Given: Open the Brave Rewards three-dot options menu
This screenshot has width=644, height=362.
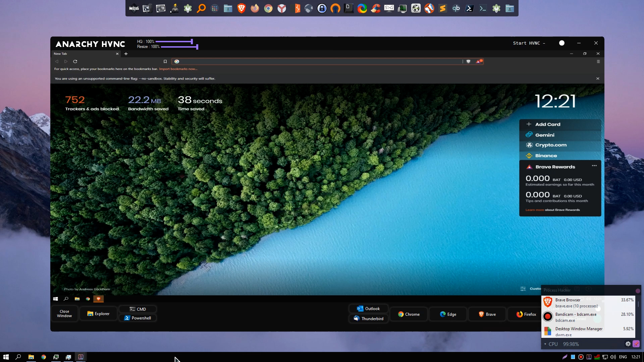Looking at the screenshot, I should point(594,166).
